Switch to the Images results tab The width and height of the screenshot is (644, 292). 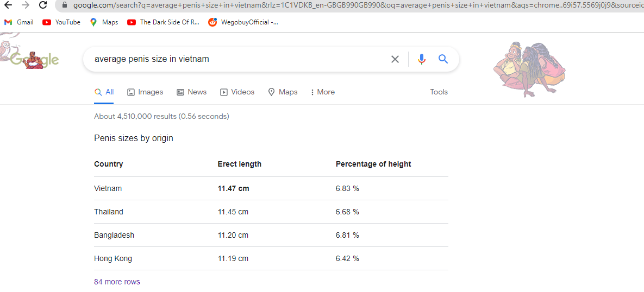(x=145, y=92)
